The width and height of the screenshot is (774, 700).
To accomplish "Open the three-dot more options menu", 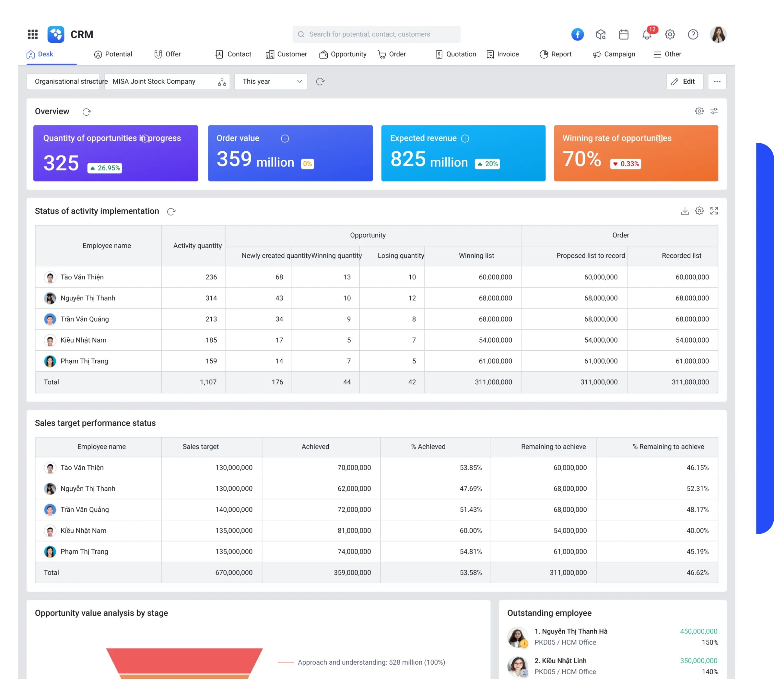I will 717,81.
